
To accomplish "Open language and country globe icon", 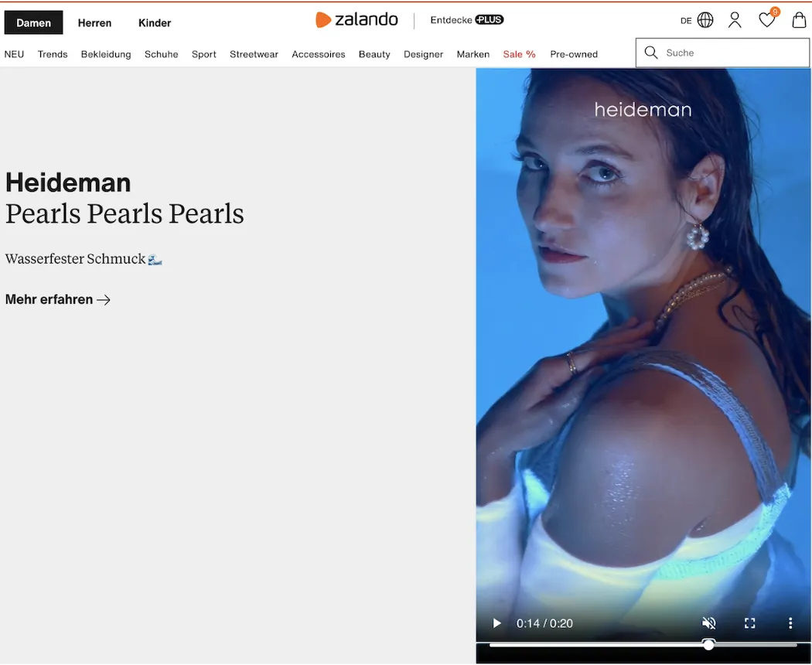I will pyautogui.click(x=705, y=20).
